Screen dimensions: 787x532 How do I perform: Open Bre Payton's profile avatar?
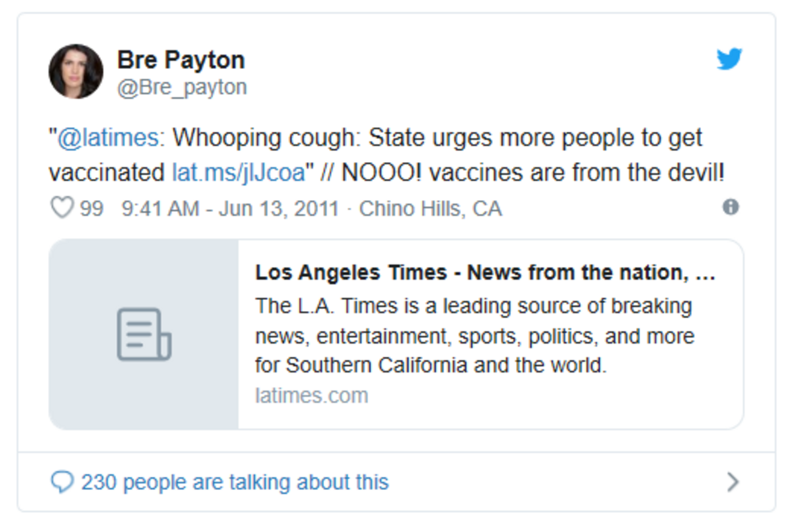[76, 72]
